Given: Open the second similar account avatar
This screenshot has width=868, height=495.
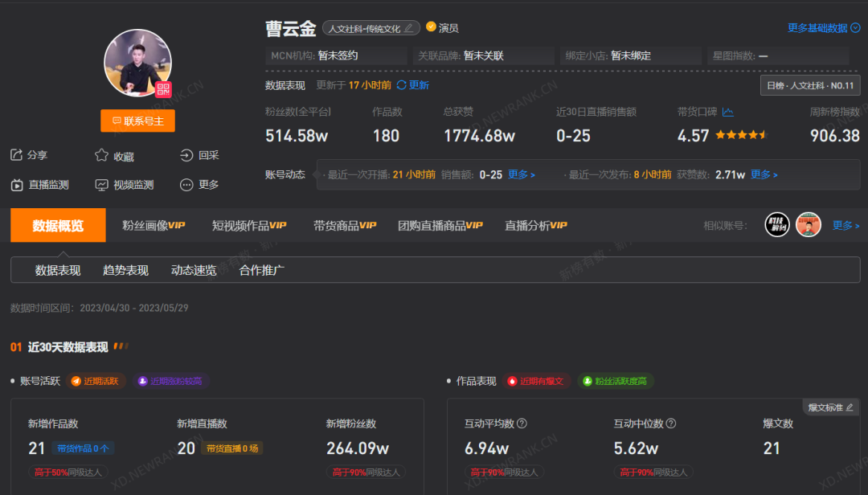Looking at the screenshot, I should tap(809, 225).
